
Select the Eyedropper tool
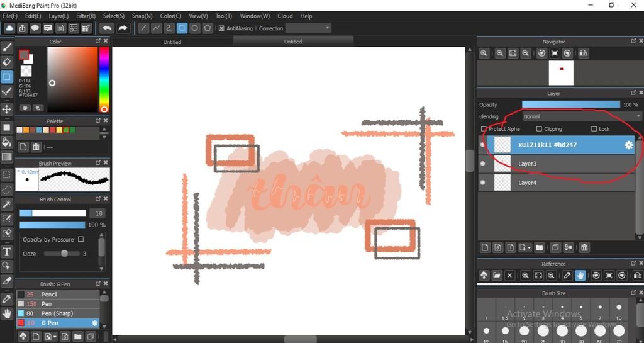coord(6,300)
